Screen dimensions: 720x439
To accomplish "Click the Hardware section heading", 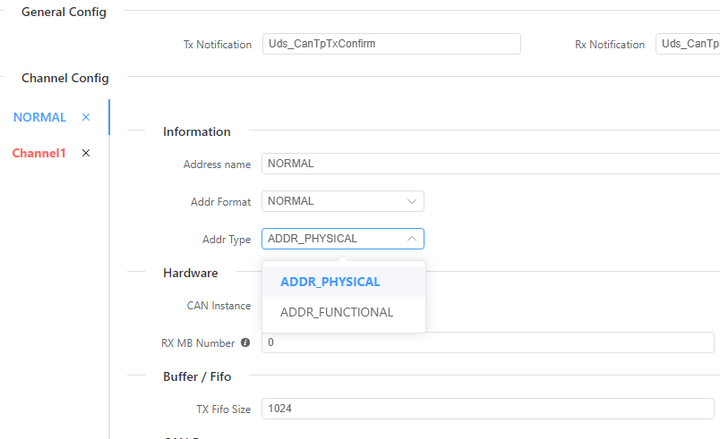I will (x=190, y=272).
